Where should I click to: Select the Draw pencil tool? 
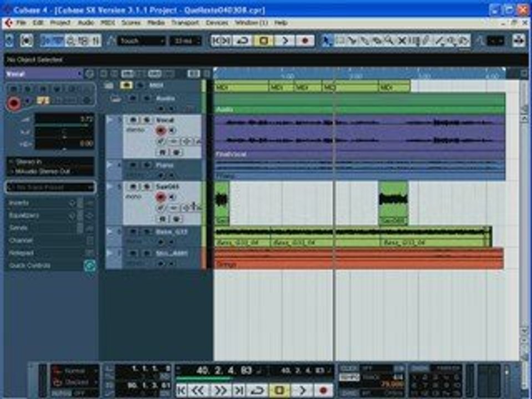427,41
